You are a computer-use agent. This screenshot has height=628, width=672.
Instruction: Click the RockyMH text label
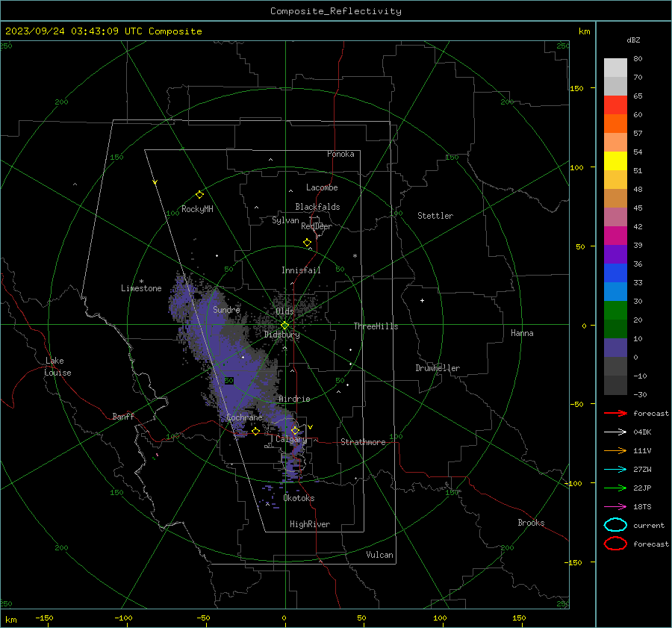tap(197, 209)
